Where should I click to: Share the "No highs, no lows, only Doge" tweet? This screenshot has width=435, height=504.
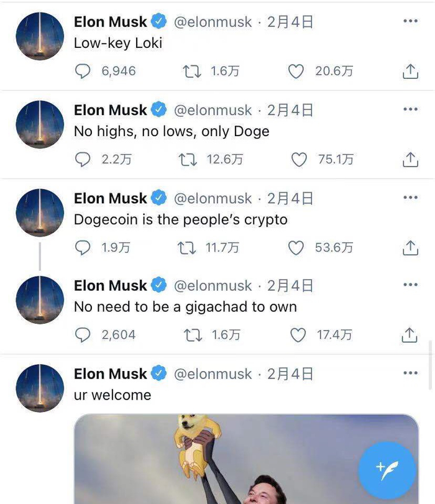pyautogui.click(x=410, y=160)
